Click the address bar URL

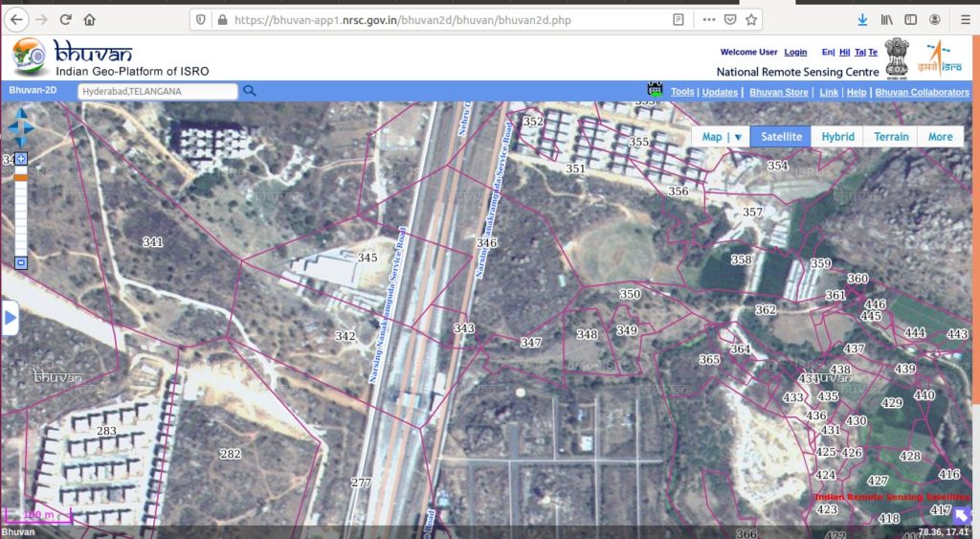[403, 20]
